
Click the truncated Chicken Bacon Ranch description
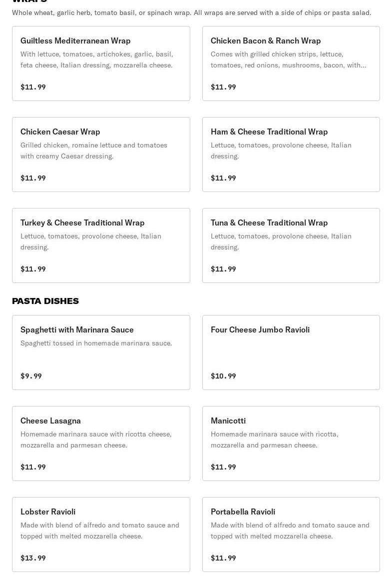pyautogui.click(x=288, y=59)
